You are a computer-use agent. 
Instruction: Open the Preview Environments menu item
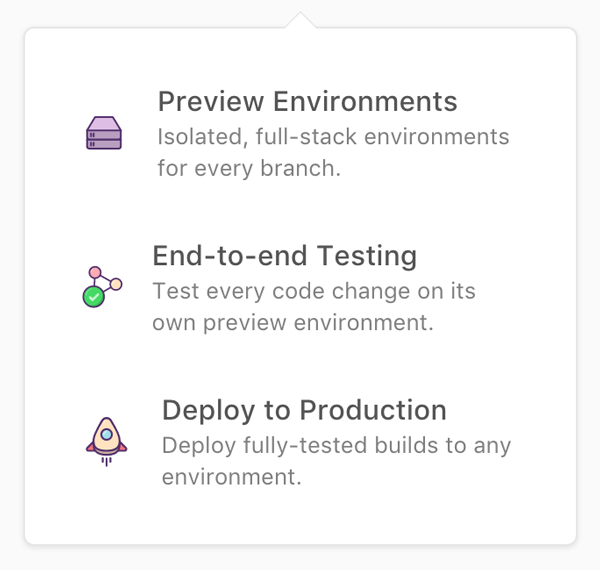tap(307, 101)
